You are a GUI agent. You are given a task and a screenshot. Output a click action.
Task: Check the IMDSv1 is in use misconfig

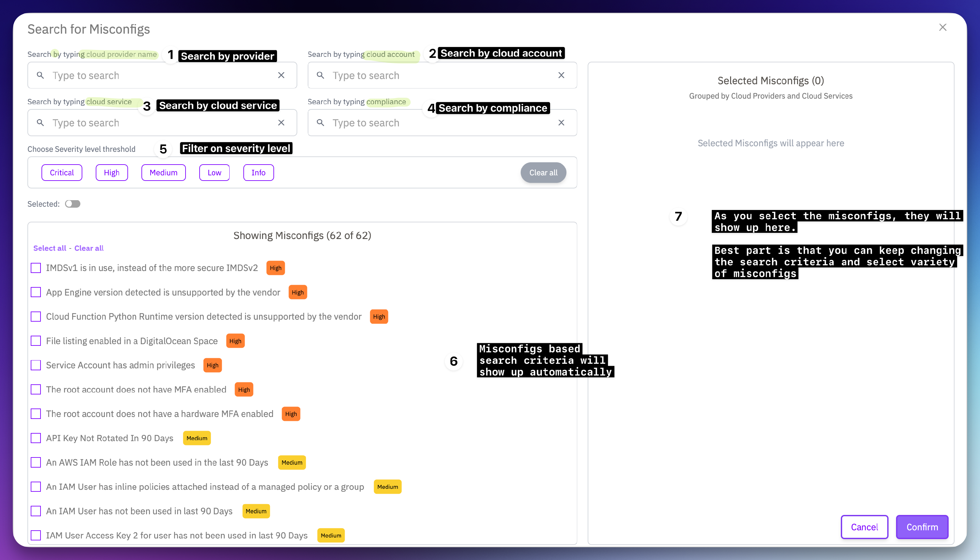(x=36, y=268)
